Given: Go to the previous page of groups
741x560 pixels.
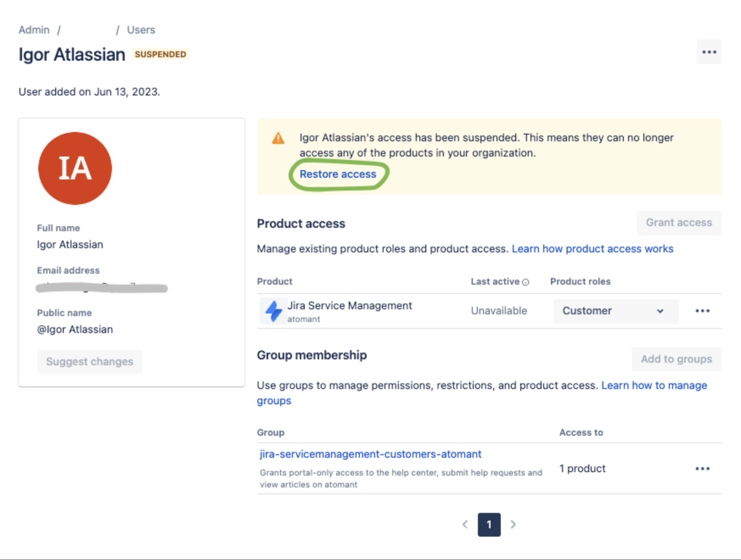Looking at the screenshot, I should tap(465, 525).
